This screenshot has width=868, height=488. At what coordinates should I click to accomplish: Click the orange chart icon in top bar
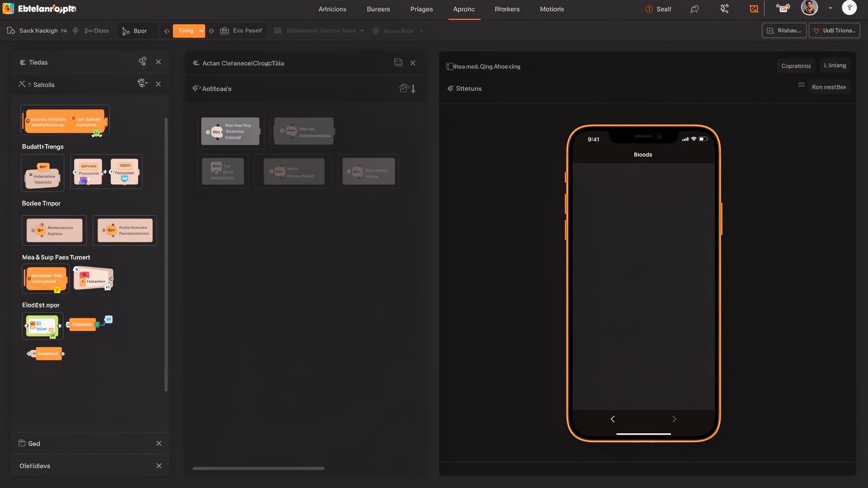pyautogui.click(x=754, y=9)
